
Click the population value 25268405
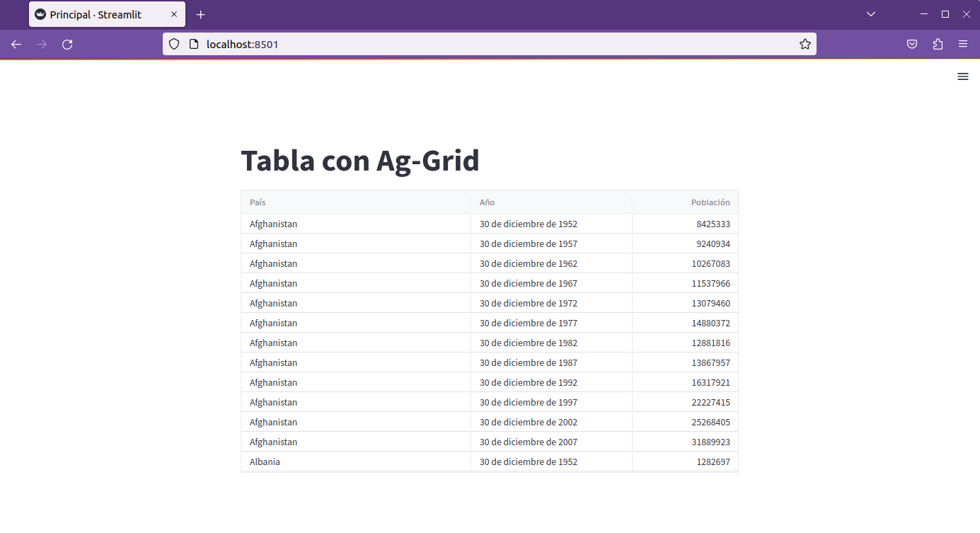tap(711, 422)
